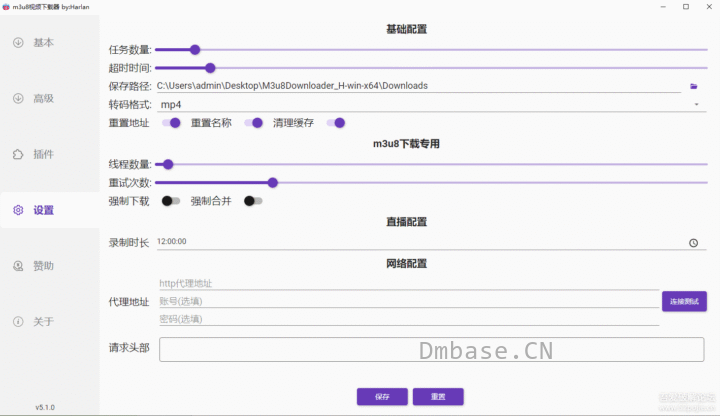The height and width of the screenshot is (416, 720).
Task: Click the 赞助 sponsor icon
Action: [x=18, y=266]
